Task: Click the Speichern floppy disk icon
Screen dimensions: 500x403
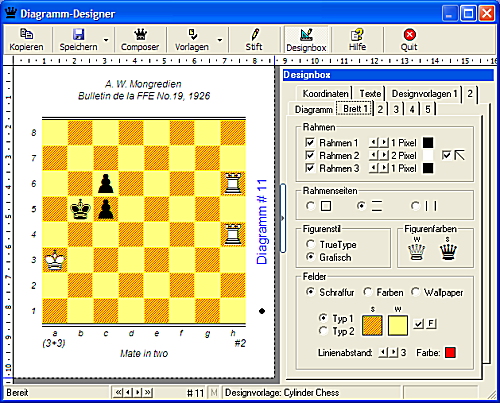Action: [x=79, y=35]
